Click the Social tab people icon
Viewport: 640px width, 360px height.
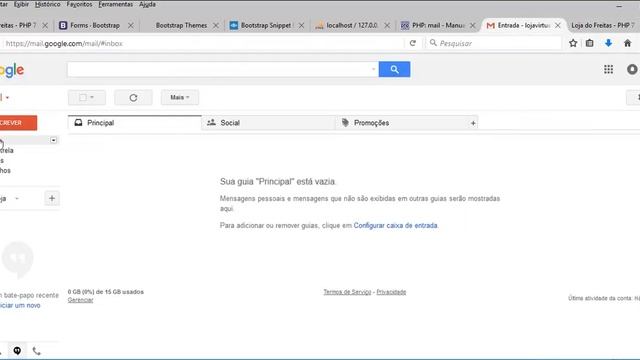point(211,122)
